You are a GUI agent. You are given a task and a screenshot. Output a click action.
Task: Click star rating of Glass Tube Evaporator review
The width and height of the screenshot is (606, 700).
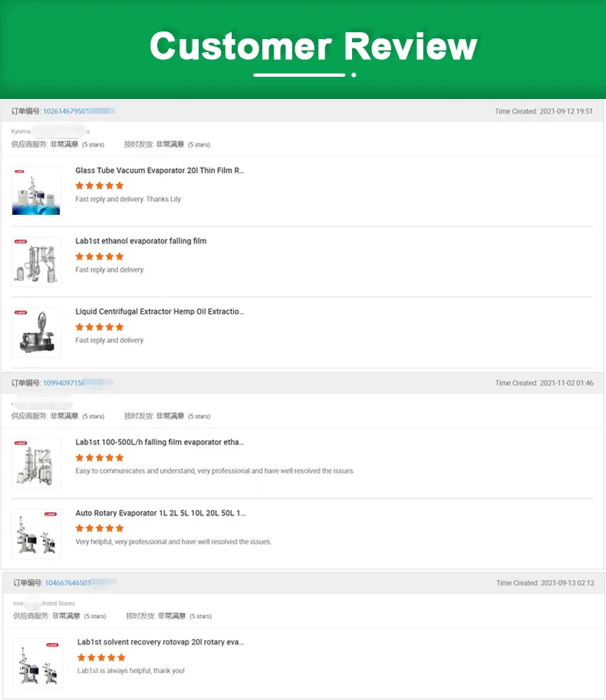[x=99, y=186]
